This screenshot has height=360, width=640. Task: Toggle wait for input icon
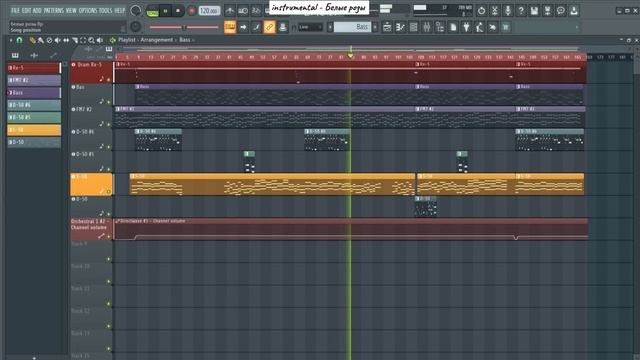coord(243,11)
